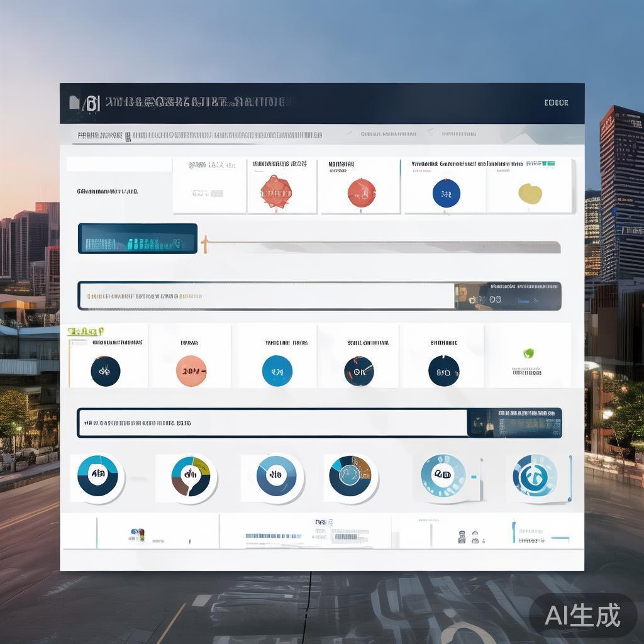The height and width of the screenshot is (644, 644).
Task: Select the bright blue circle icon in the middle row
Action: click(x=277, y=371)
